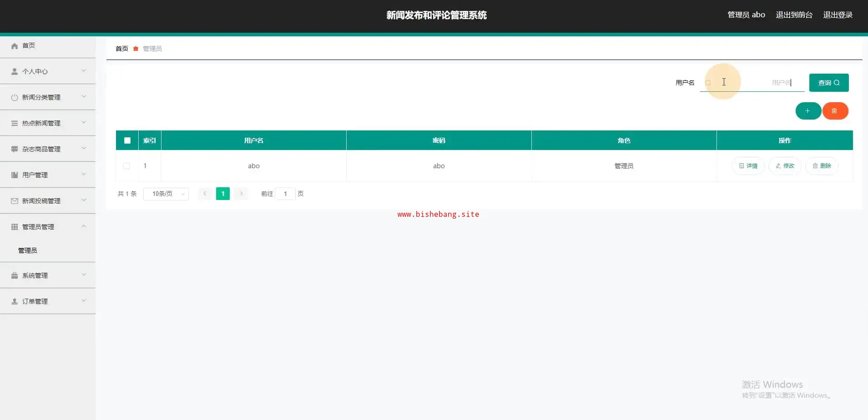Screen dimensions: 868x420
Task: Expand the 用户管理 menu chevron
Action: coord(84,175)
